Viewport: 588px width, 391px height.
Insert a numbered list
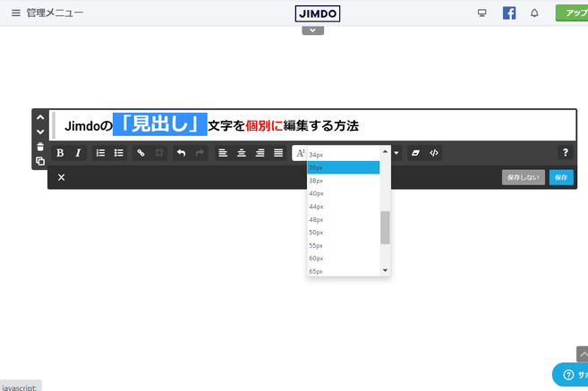[100, 153]
